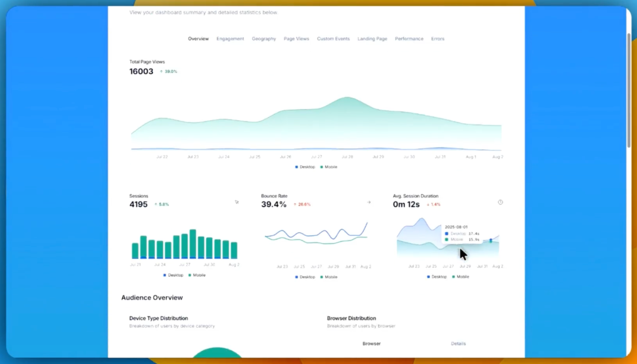Toggle Mobile legend under Sessions bar chart

pos(197,275)
